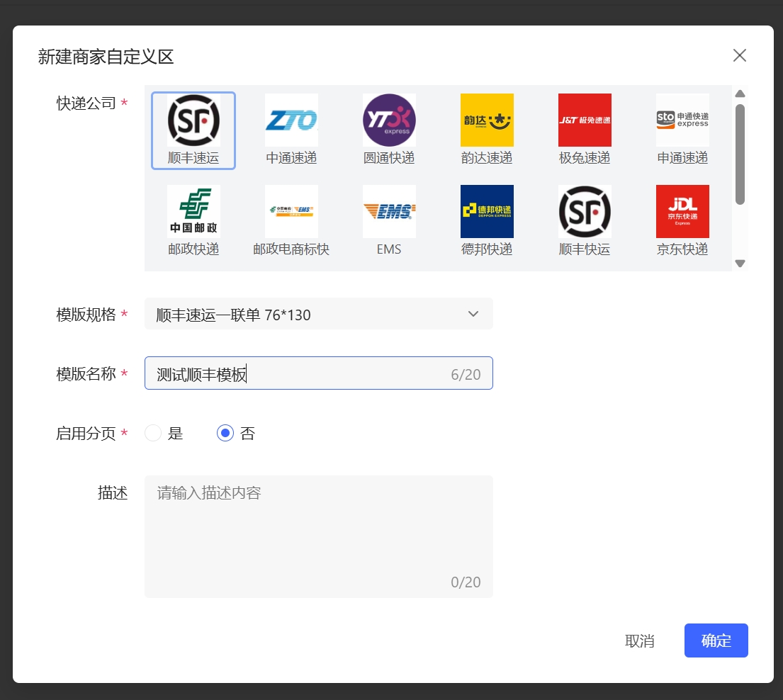This screenshot has height=700, width=783.
Task: Click the 取消 cancel button
Action: tap(640, 640)
